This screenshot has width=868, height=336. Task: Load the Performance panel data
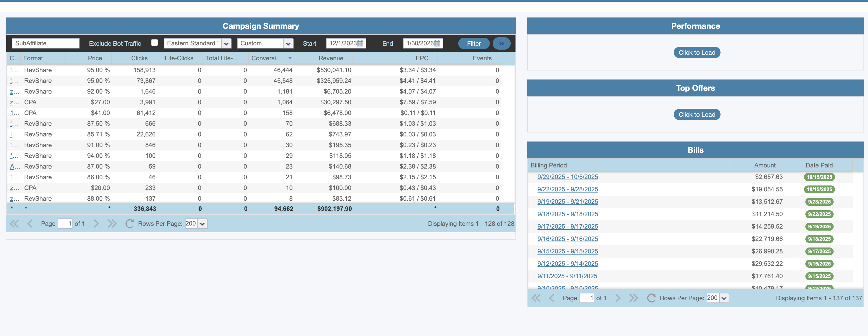[x=697, y=52]
